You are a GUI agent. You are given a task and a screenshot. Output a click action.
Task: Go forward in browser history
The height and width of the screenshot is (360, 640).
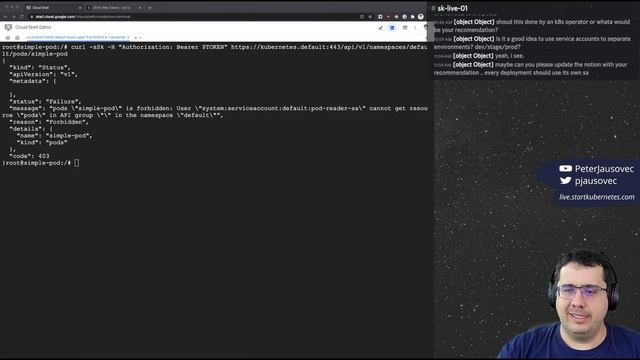pos(13,17)
